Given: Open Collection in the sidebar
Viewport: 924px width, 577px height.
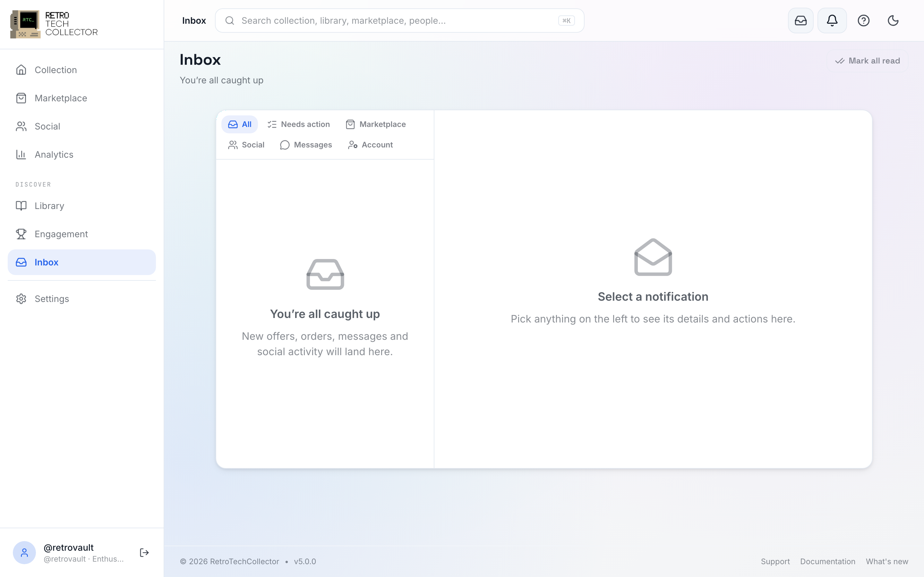Looking at the screenshot, I should coord(82,70).
